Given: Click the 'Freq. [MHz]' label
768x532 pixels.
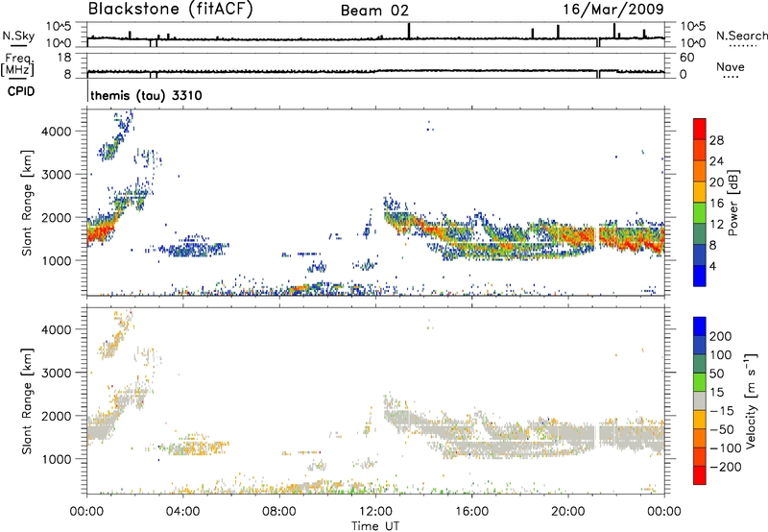Looking at the screenshot, I should (18, 65).
